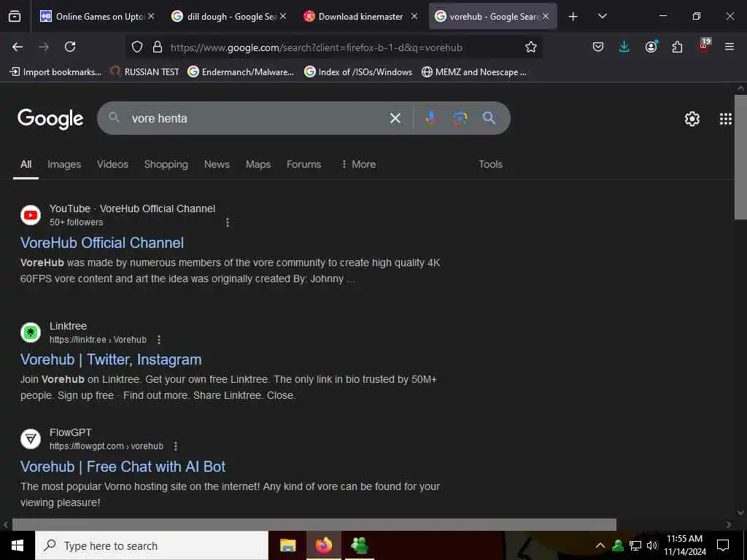Select the News search tab

point(217,164)
